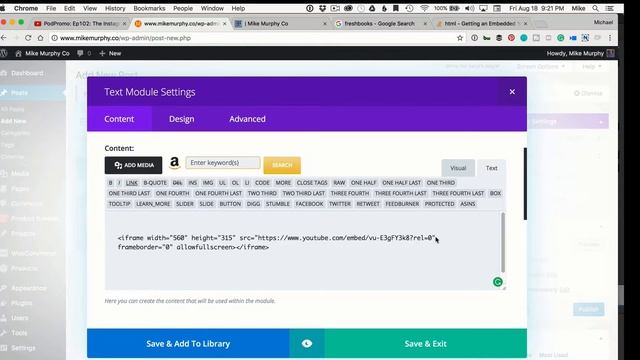Open the Chrome File menu
Image resolution: width=640 pixels, height=360 pixels.
51,8
